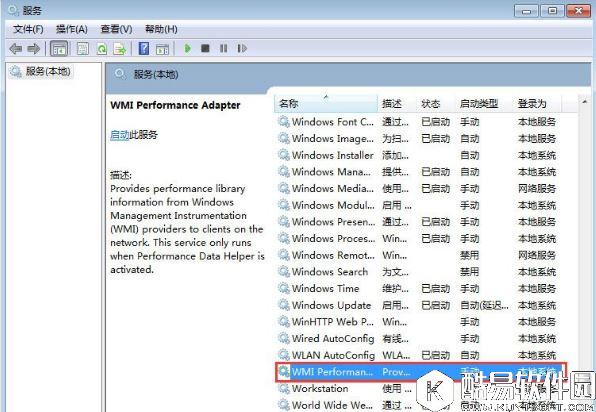Select the Windows Presen... service row

point(418,222)
